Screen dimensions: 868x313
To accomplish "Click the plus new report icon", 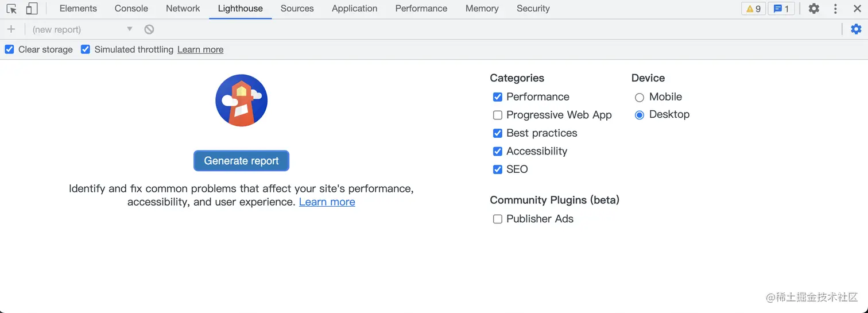I will (x=11, y=29).
